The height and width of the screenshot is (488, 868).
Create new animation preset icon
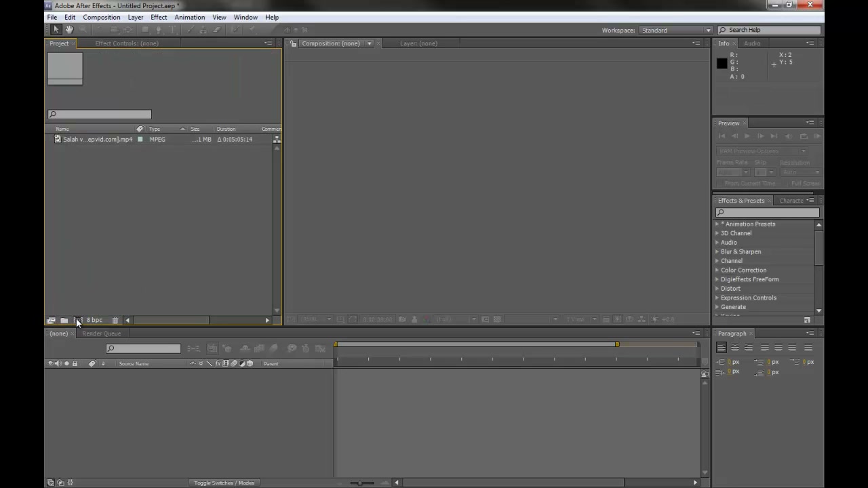(807, 320)
